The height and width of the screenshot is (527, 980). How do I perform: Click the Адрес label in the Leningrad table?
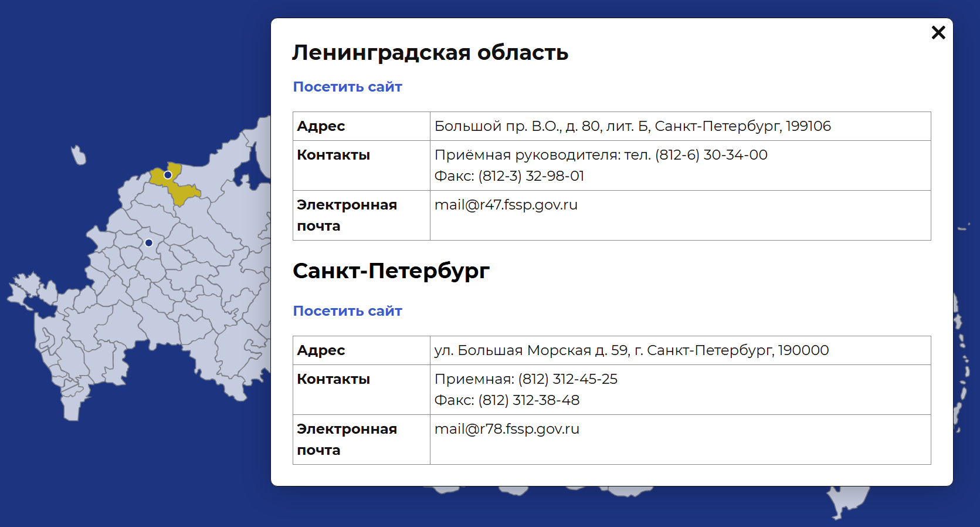[321, 126]
